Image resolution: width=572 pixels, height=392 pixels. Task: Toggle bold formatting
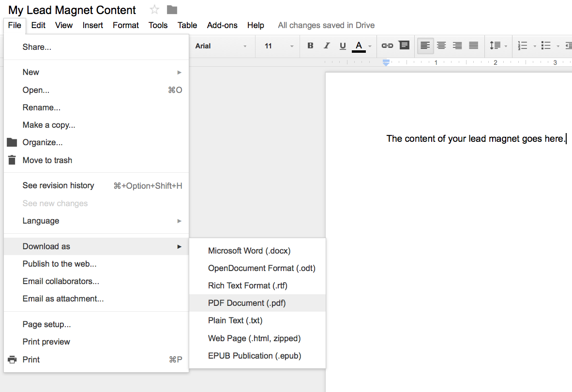click(310, 45)
